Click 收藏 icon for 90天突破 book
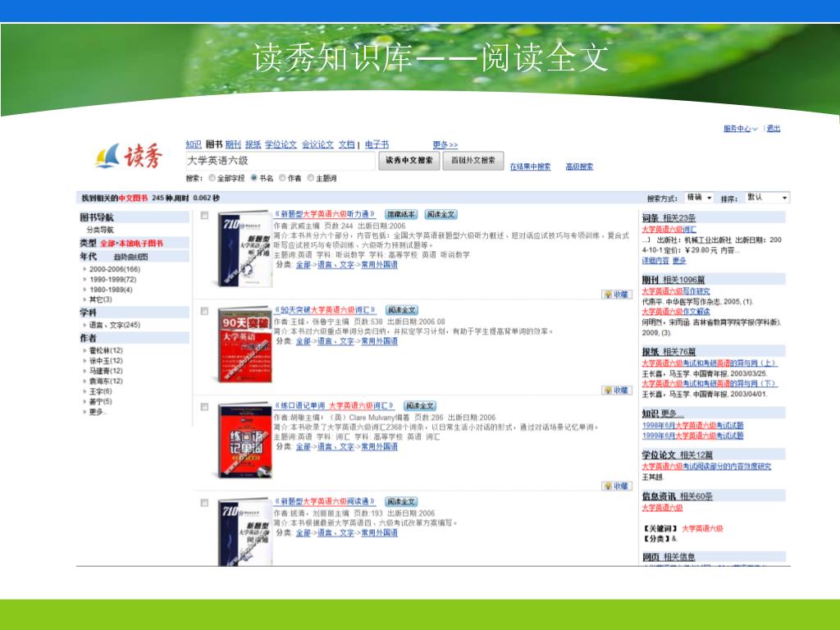 [617, 390]
